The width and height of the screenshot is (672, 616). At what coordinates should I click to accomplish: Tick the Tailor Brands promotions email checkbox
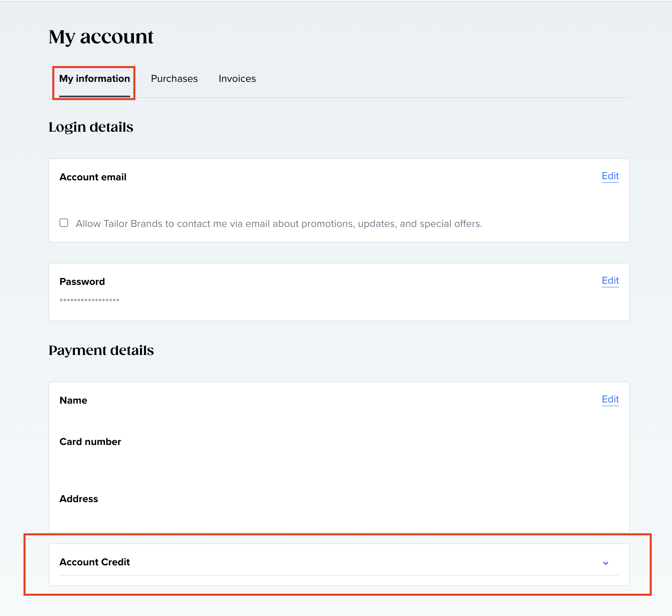point(64,222)
